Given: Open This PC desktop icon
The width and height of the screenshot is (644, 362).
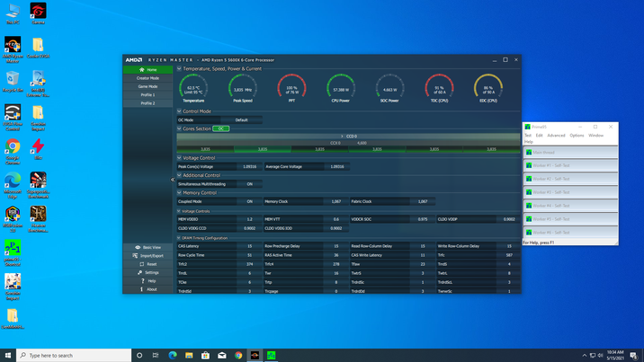Looking at the screenshot, I should (x=13, y=13).
